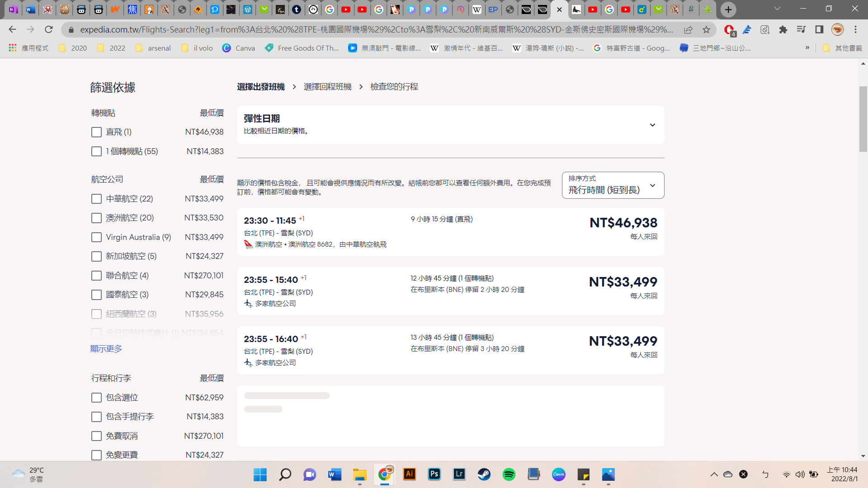Close the active Expedia tab

click(559, 9)
